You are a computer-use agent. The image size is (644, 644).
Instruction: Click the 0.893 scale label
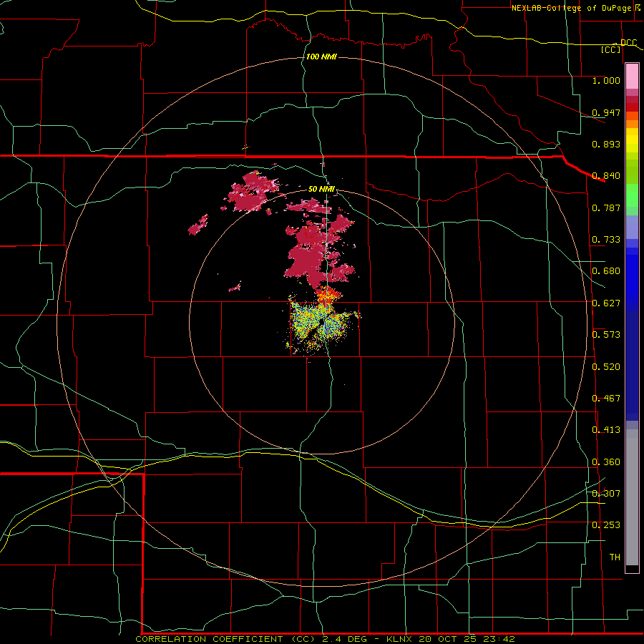pos(606,144)
